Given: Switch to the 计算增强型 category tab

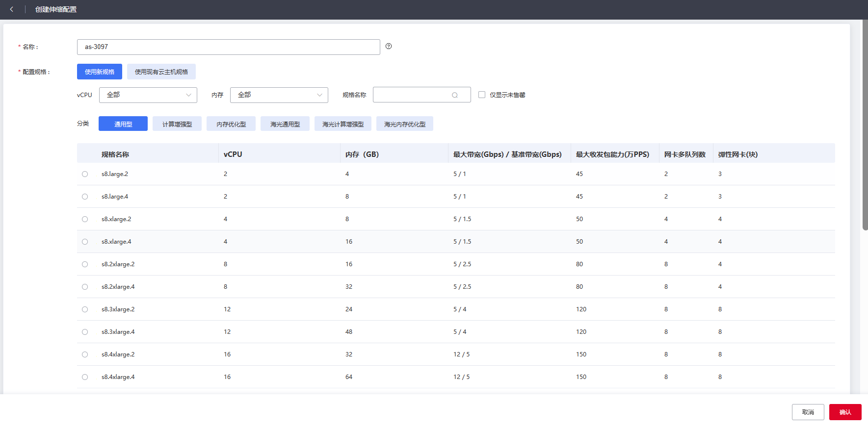Looking at the screenshot, I should [x=177, y=124].
